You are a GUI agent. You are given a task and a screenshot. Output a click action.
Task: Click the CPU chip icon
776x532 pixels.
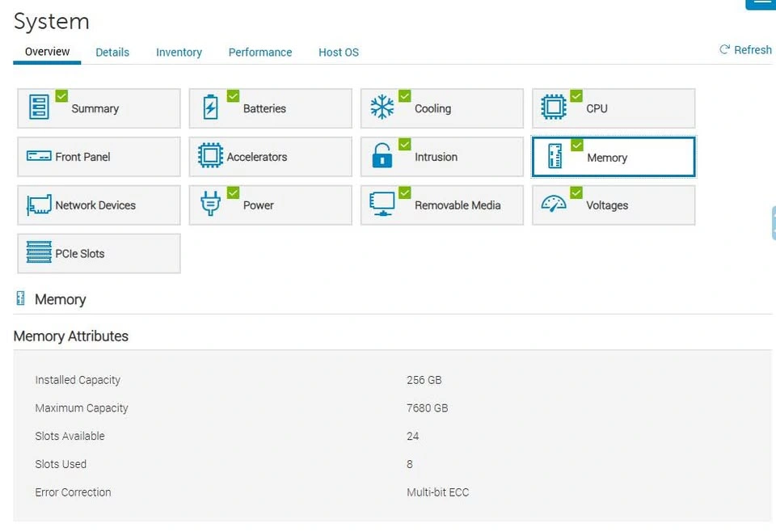coord(554,108)
